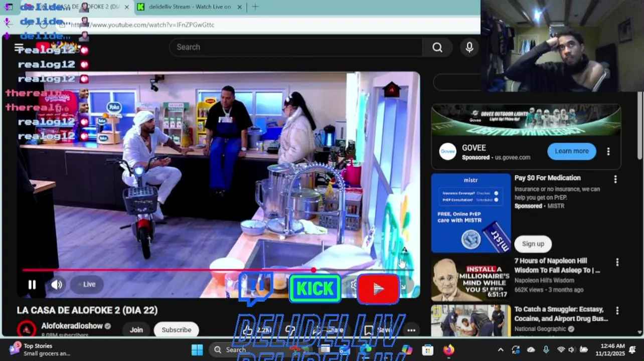Click the National Geographic channel name
The image size is (644, 361).
[540, 329]
